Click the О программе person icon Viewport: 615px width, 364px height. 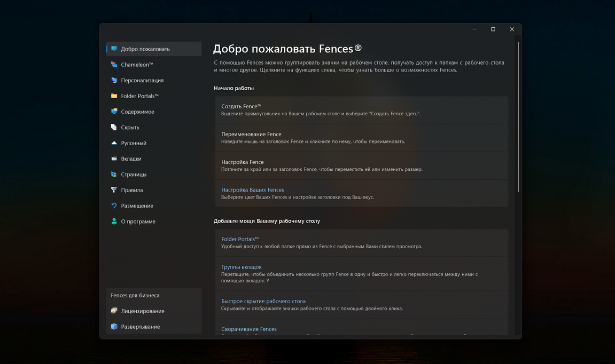click(114, 221)
